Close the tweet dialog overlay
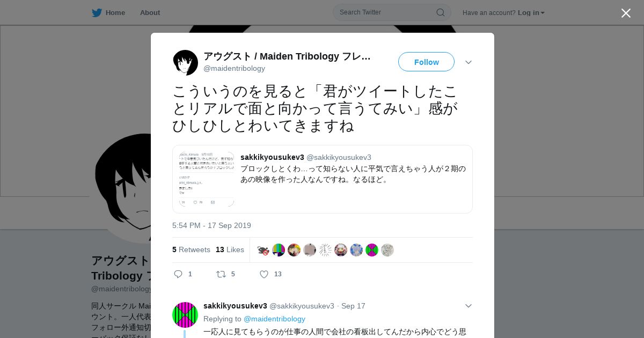The image size is (644, 338). pos(626,13)
